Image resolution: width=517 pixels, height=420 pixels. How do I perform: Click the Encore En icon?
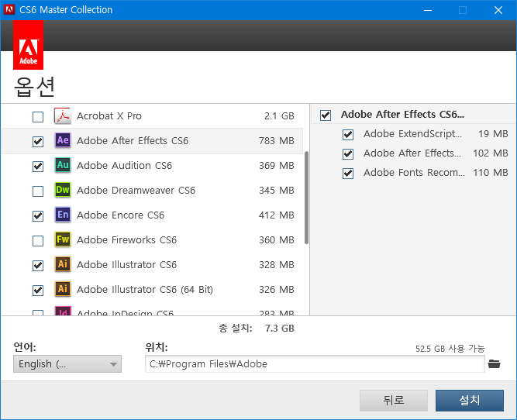point(63,215)
